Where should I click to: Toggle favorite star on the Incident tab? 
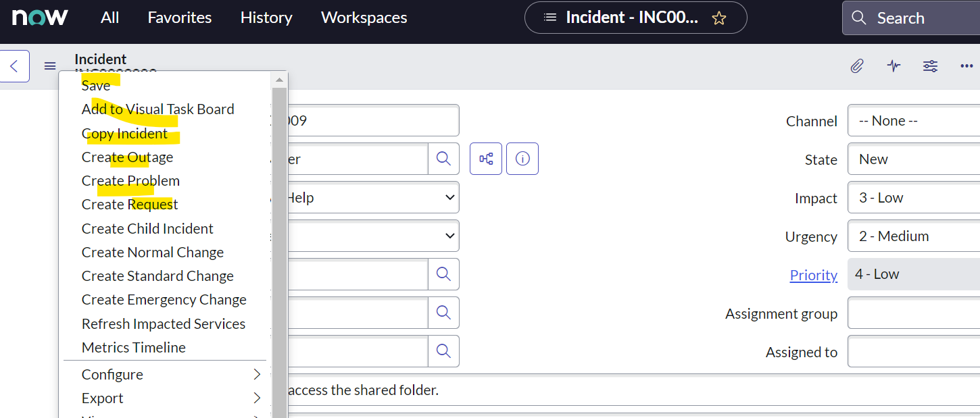click(720, 18)
